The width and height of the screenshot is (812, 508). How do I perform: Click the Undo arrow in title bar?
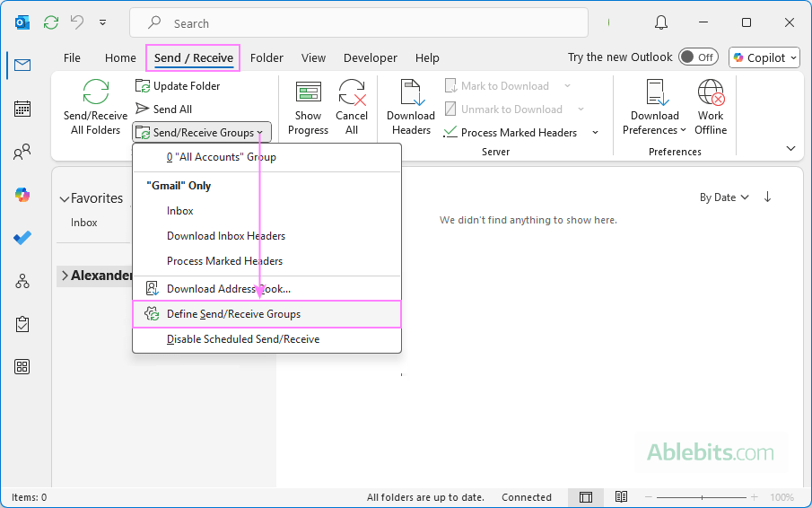(77, 22)
